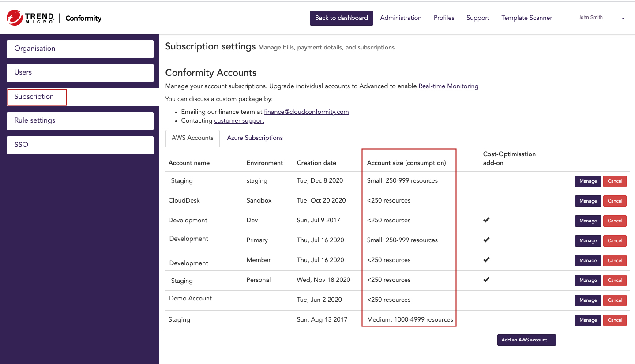The image size is (635, 364).
Task: Manage the CloudDesk account
Action: 588,201
